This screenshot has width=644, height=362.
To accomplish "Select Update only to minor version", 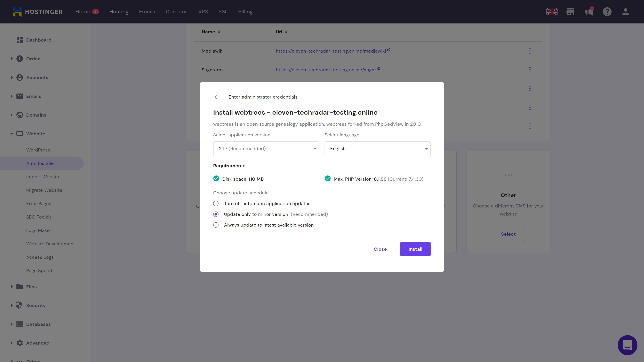I will click(x=216, y=214).
